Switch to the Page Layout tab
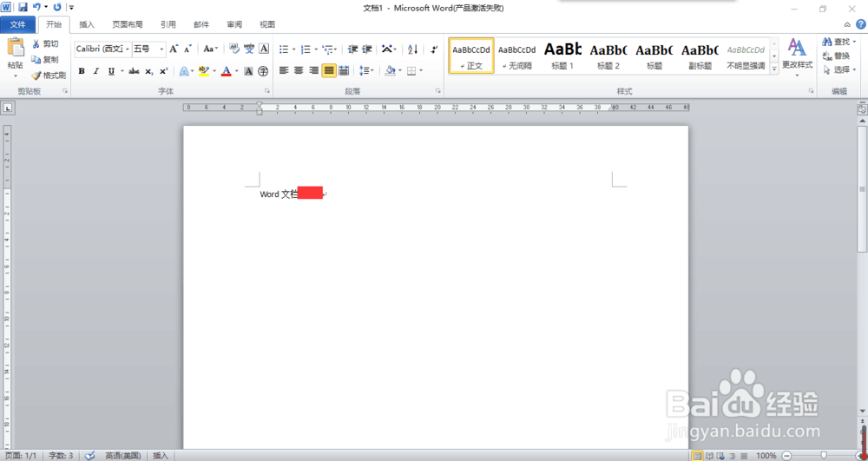Image resolution: width=868 pixels, height=461 pixels. [x=128, y=24]
